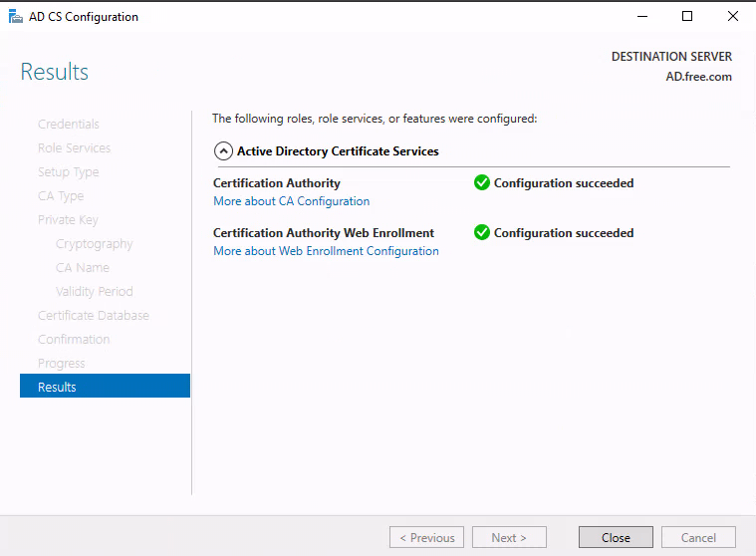This screenshot has width=756, height=556.
Task: Select Results step in sidebar
Action: (106, 386)
